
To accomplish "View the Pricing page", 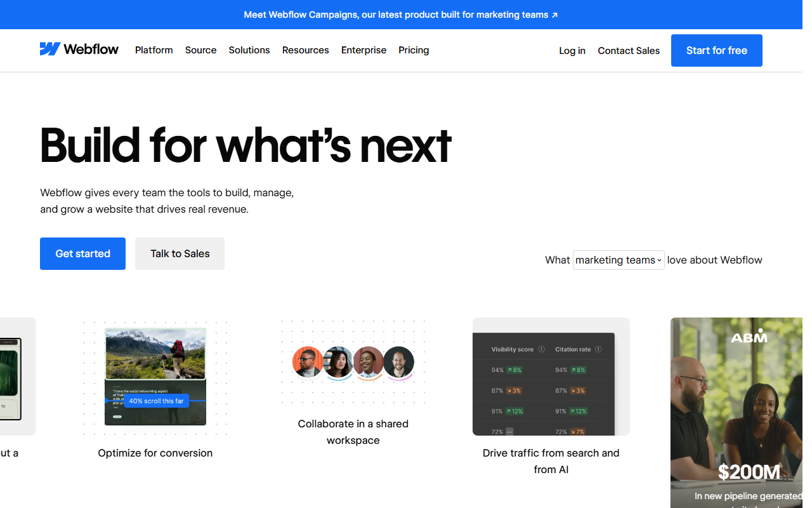I will tap(414, 50).
